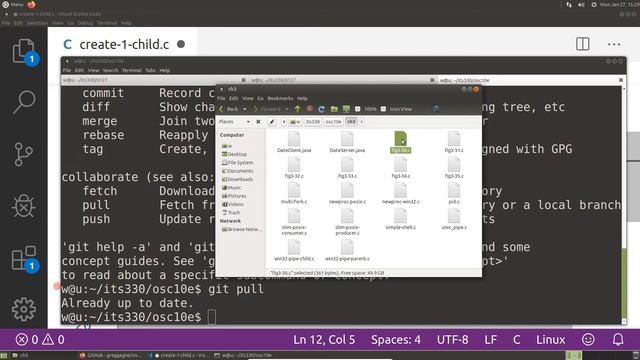Open the file manager File menu
The width and height of the screenshot is (640, 360).
221,98
